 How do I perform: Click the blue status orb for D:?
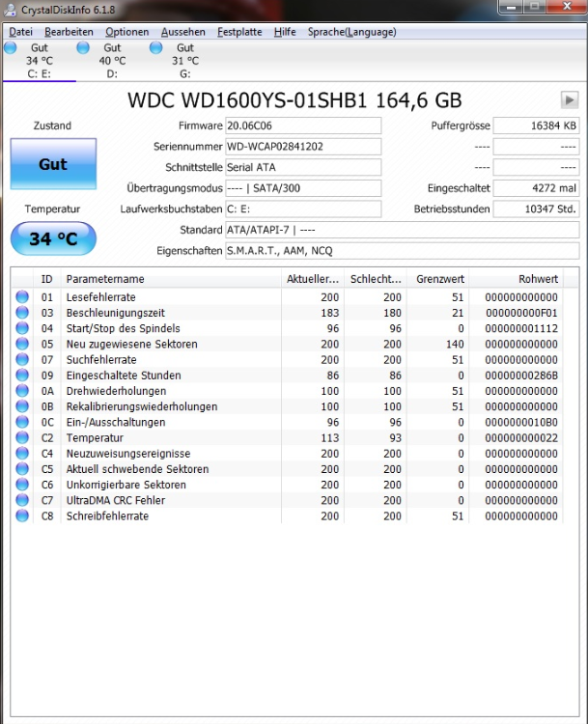tap(83, 47)
